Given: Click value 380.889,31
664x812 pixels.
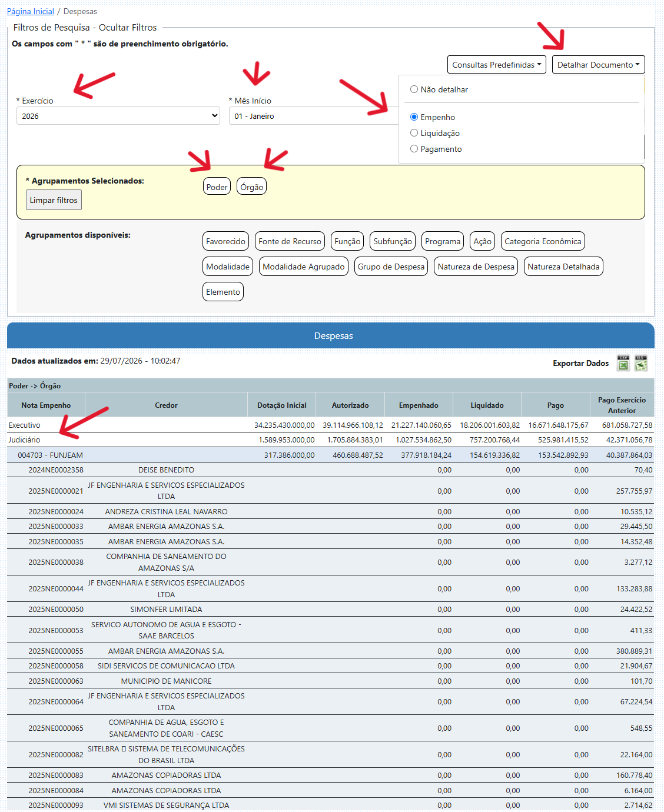Looking at the screenshot, I should pos(634,651).
